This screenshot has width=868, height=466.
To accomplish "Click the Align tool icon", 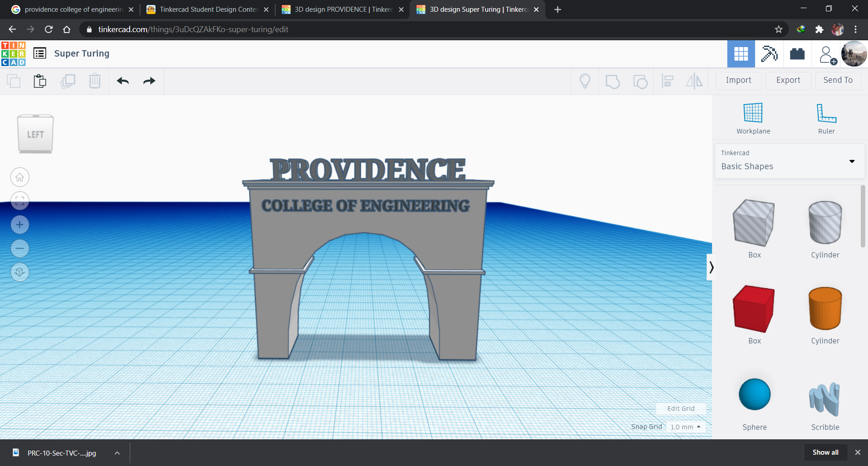I will 667,81.
